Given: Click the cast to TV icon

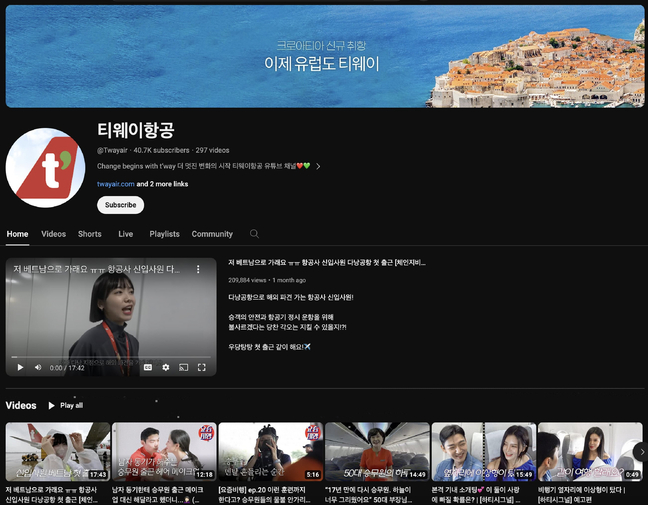Looking at the screenshot, I should coord(183,367).
